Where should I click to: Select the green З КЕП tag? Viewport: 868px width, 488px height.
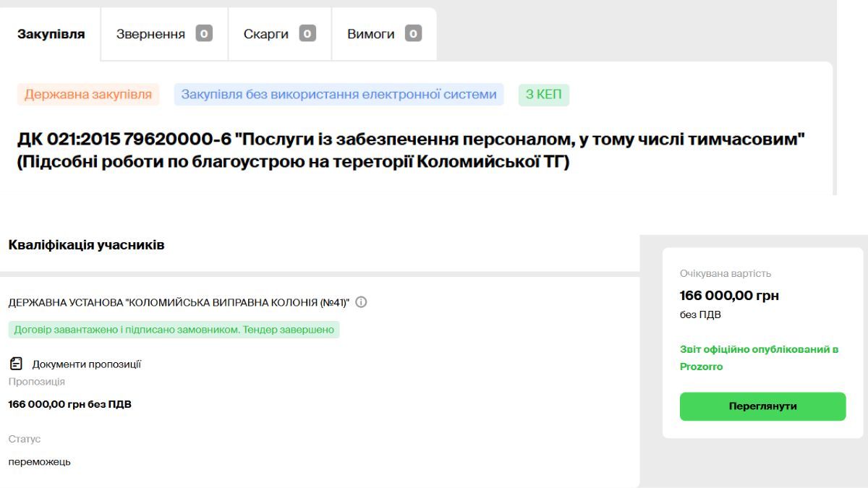[543, 95]
